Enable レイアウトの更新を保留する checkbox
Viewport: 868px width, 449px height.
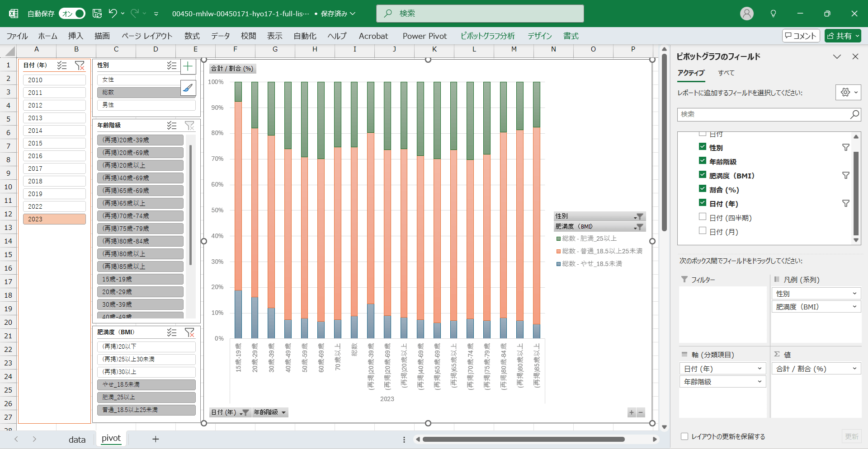pyautogui.click(x=684, y=436)
